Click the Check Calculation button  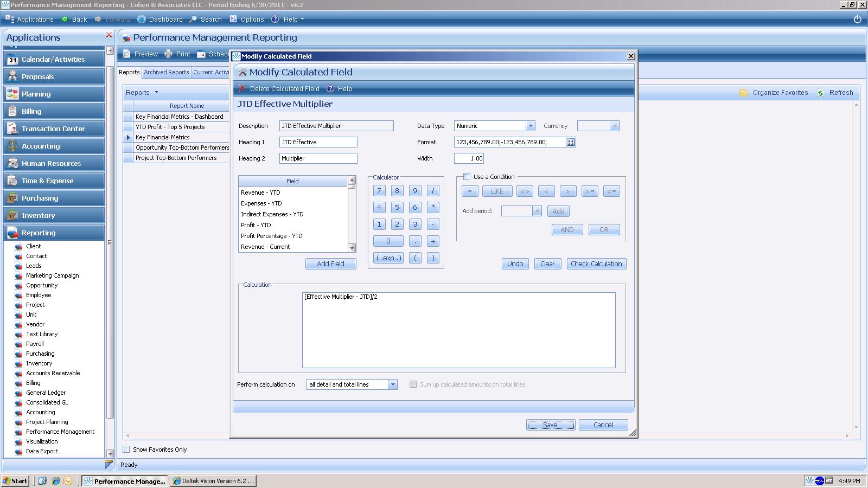pos(596,264)
